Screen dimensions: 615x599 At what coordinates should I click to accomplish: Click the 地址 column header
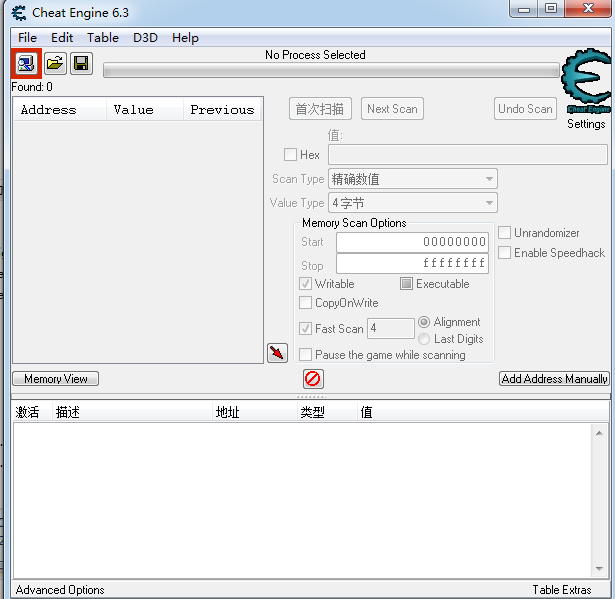[255, 412]
